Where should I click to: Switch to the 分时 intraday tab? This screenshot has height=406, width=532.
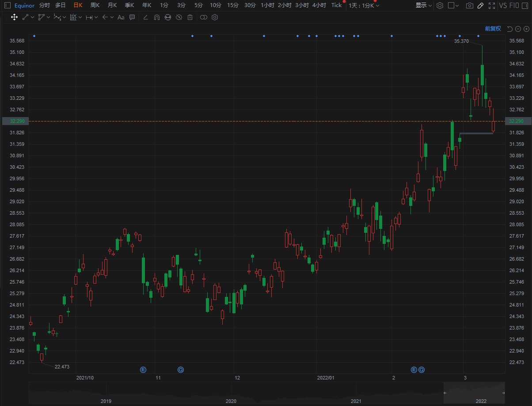[x=44, y=5]
